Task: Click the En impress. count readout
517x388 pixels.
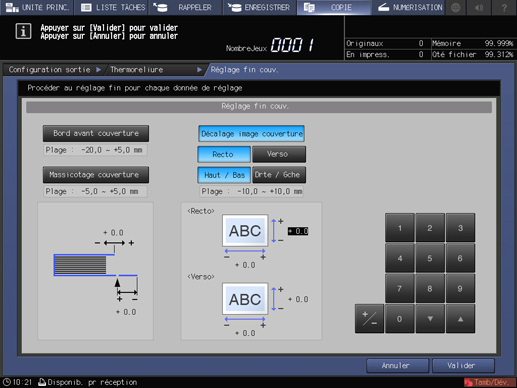Action: [385, 54]
